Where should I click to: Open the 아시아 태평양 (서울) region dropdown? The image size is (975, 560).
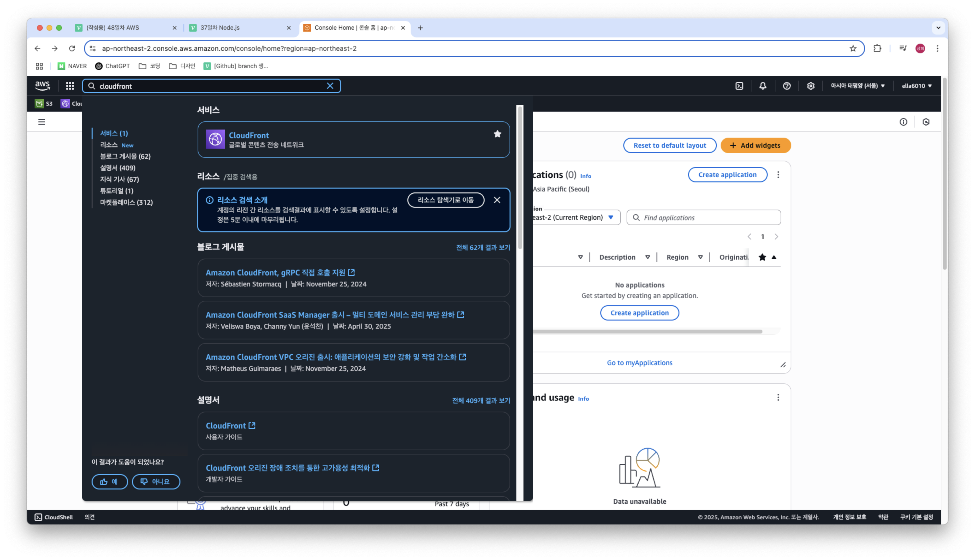[858, 86]
